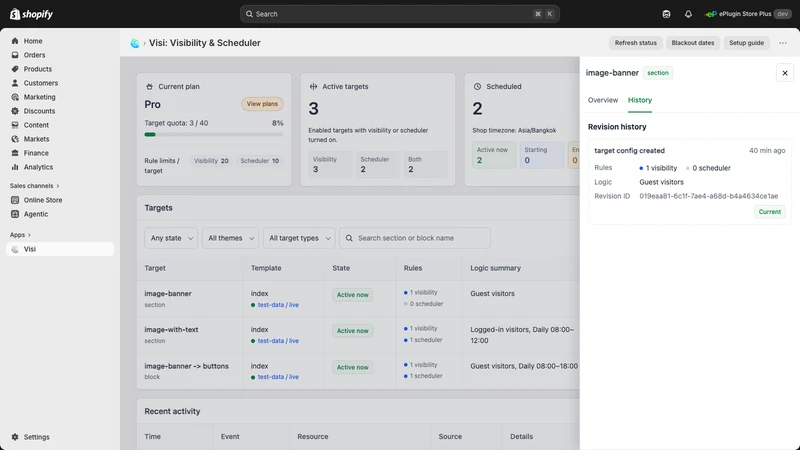Open the sidekick icon beside the bell
This screenshot has height=450, width=800.
point(666,14)
